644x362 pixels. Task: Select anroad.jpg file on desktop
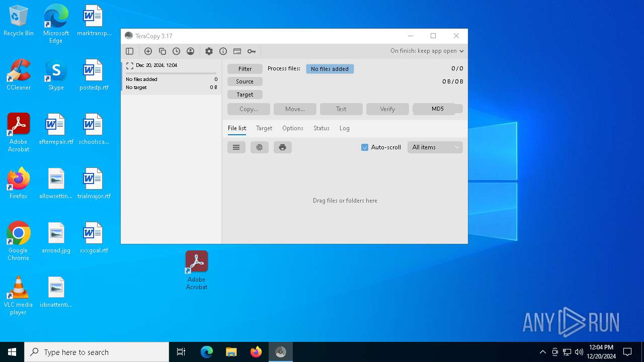(56, 238)
